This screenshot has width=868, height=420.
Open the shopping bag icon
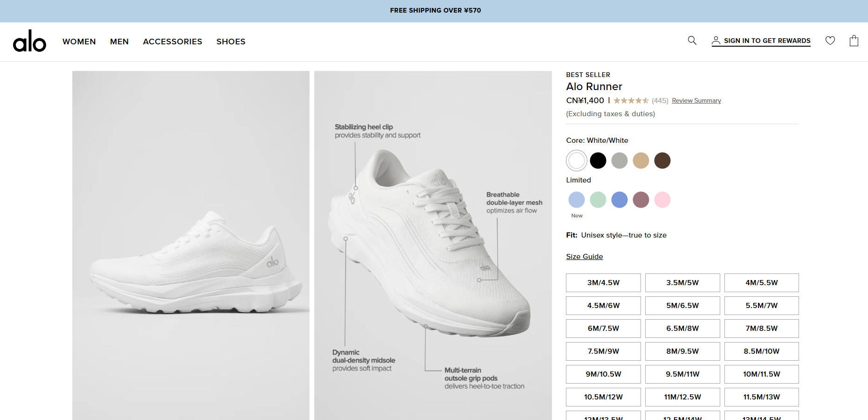pos(854,41)
